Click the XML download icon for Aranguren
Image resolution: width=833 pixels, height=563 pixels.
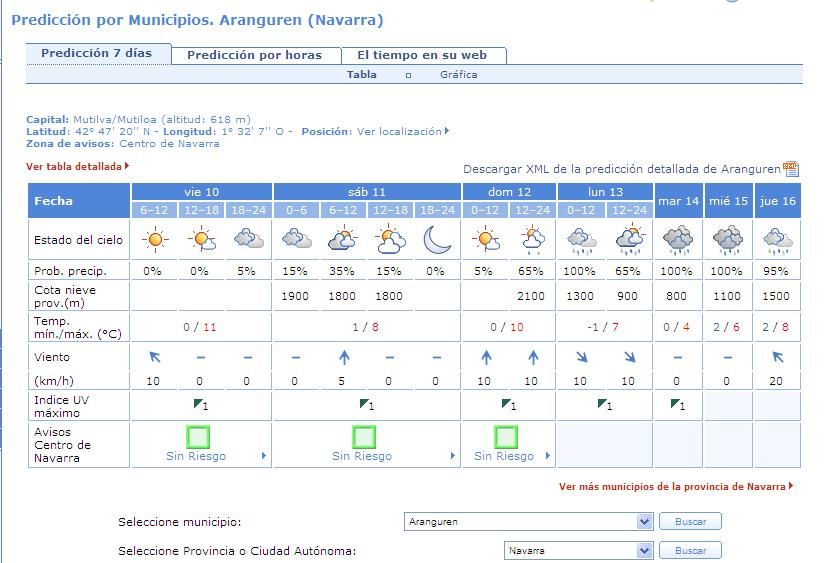point(790,169)
